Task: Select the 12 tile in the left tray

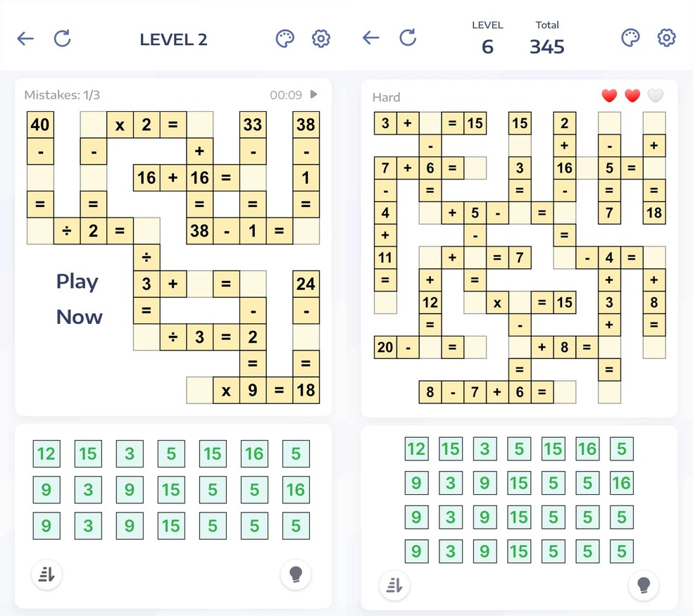Action: [46, 453]
